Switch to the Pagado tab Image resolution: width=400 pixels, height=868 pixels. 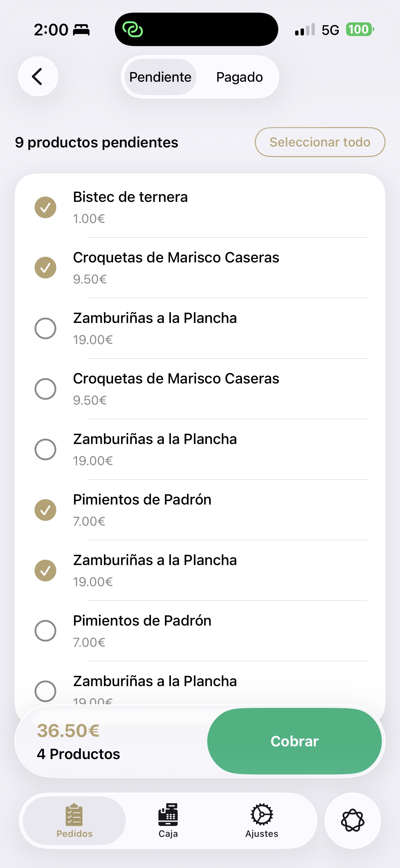point(239,77)
